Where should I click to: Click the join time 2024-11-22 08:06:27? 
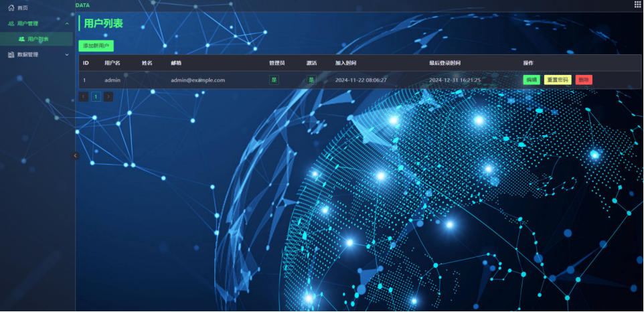pyautogui.click(x=361, y=80)
